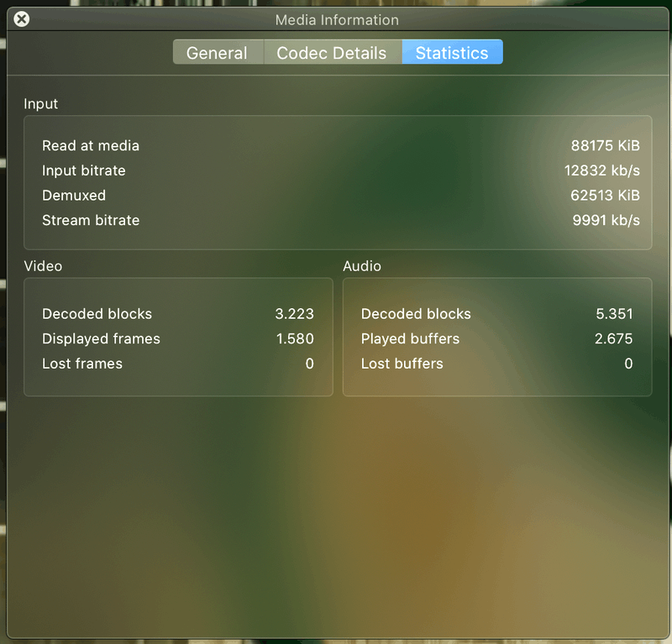Select the Statistics tab
The height and width of the screenshot is (644, 672).
point(452,52)
